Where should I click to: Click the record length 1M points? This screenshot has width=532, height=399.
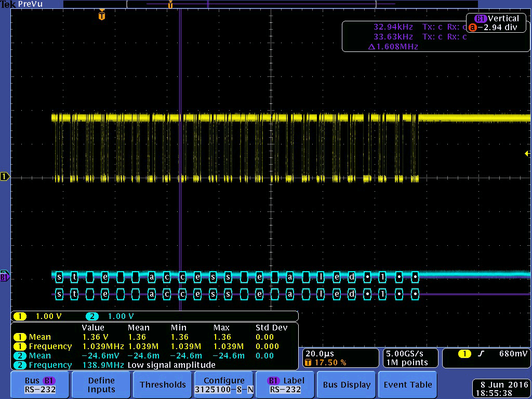click(406, 363)
